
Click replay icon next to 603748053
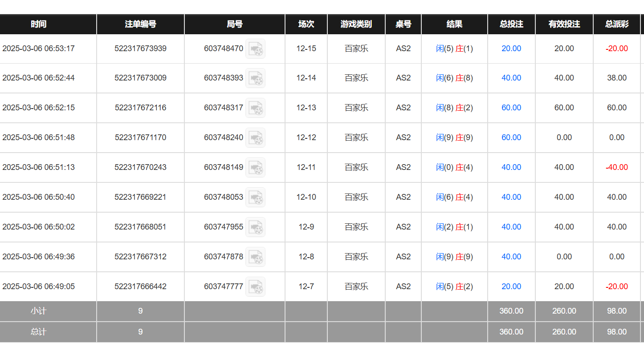point(255,198)
